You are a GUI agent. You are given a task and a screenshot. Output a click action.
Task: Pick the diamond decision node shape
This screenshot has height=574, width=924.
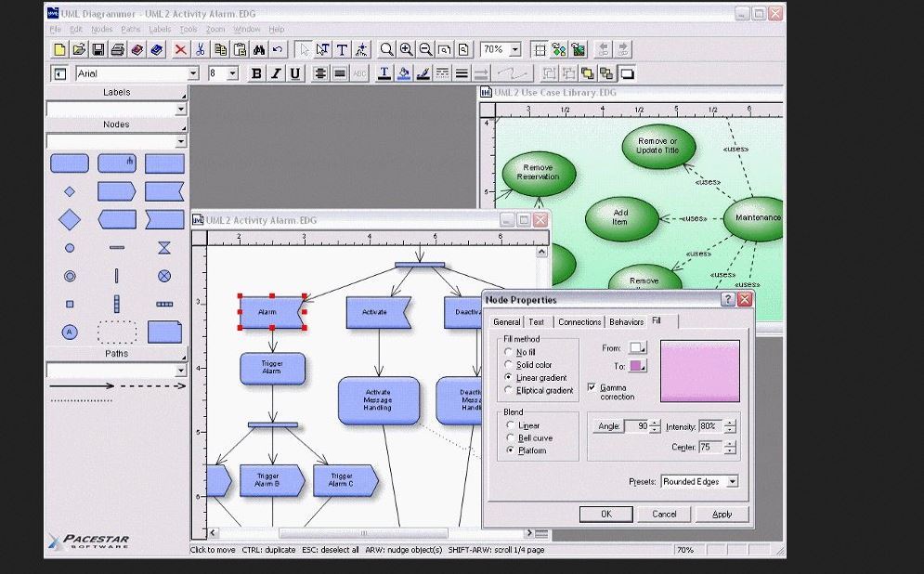[70, 219]
